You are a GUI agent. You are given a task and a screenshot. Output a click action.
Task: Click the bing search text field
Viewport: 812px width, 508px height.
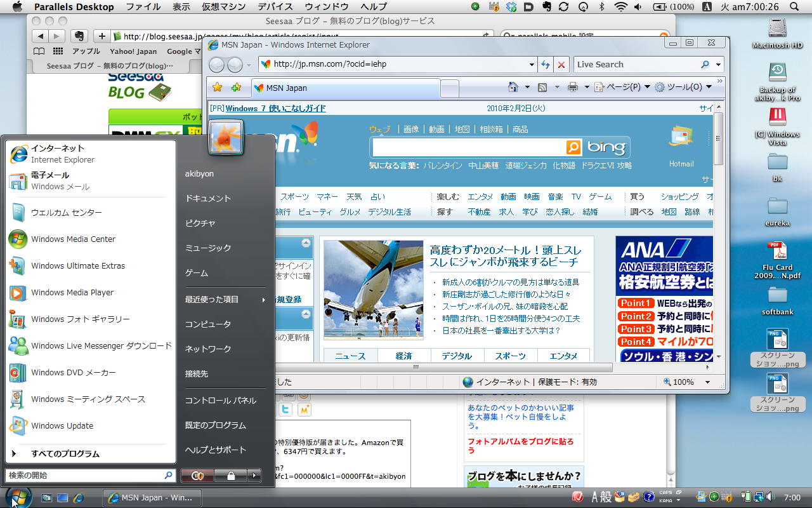click(469, 147)
